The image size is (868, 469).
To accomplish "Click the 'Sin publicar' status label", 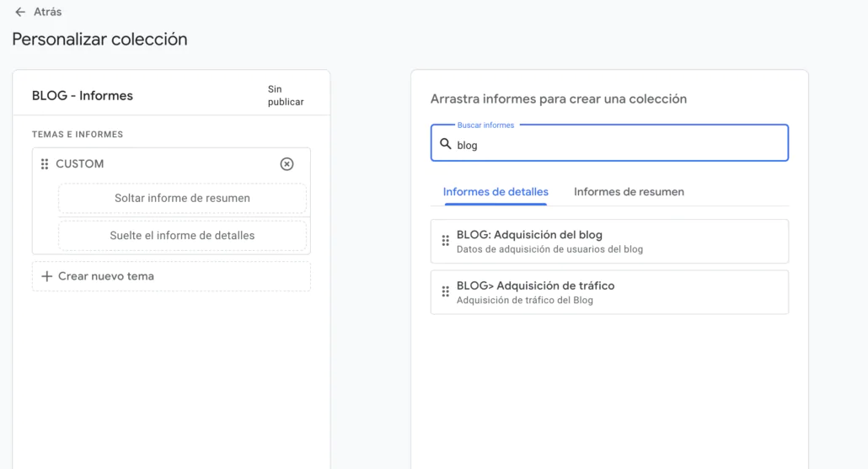I will coord(286,96).
